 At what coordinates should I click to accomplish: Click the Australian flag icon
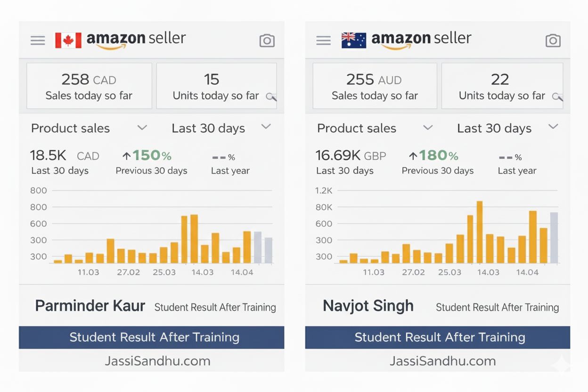tap(353, 40)
